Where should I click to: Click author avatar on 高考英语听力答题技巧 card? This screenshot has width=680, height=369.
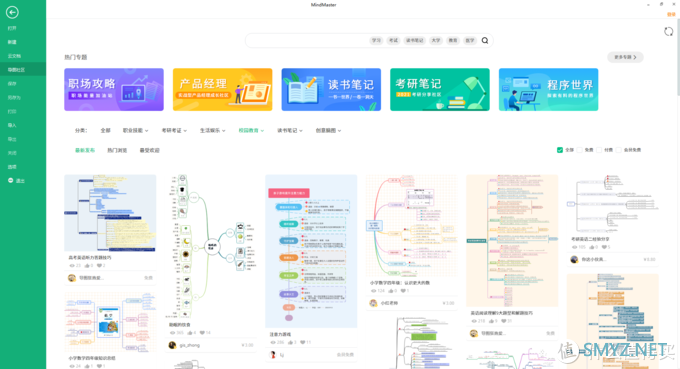click(x=72, y=278)
